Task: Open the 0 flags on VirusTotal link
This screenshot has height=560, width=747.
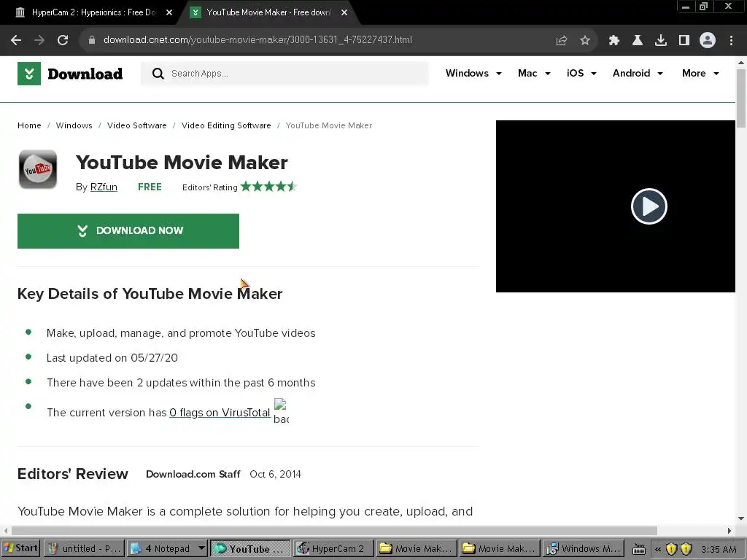Action: point(220,413)
